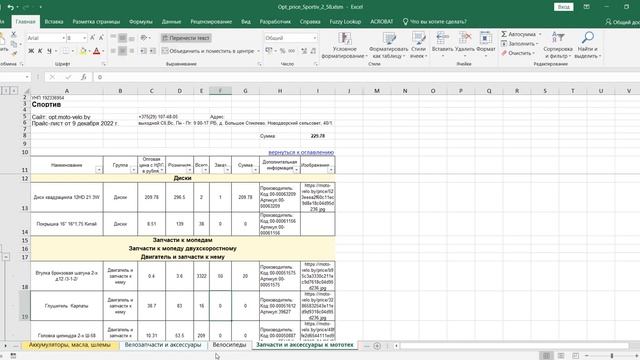Click the yellow fill color bucket
Viewport: 640px width, 360px height.
(83, 51)
